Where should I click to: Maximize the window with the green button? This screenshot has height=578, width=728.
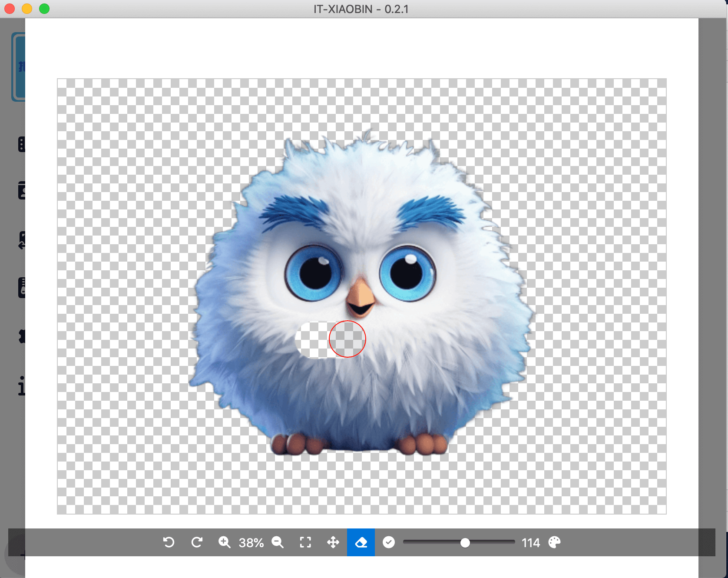pyautogui.click(x=44, y=9)
